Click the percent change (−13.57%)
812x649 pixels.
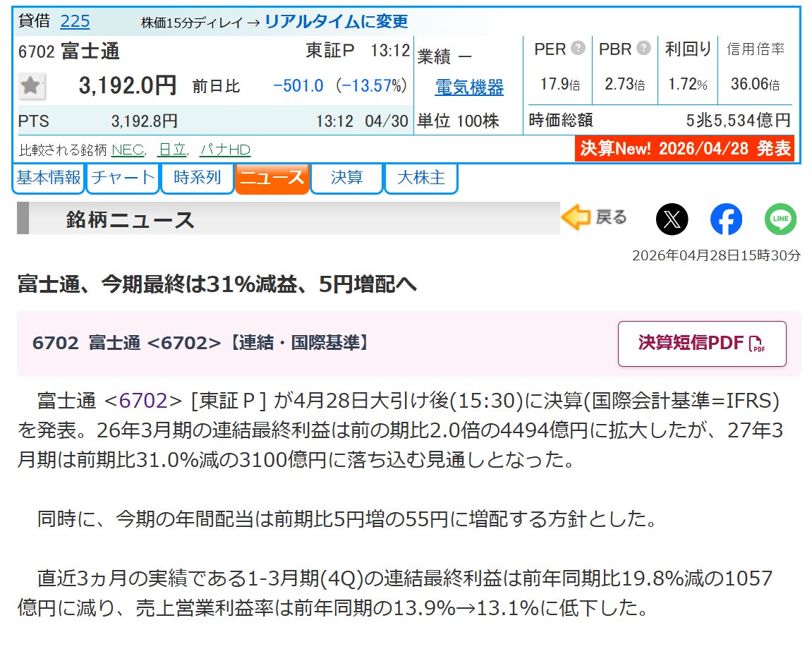point(372,86)
